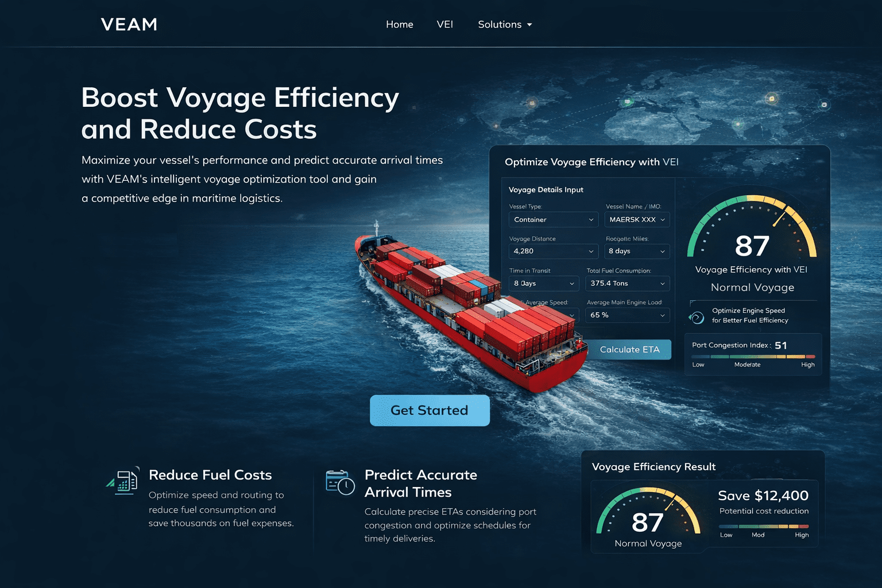The height and width of the screenshot is (588, 882).
Task: Click the Reduce Fuel Costs chart icon
Action: (124, 481)
